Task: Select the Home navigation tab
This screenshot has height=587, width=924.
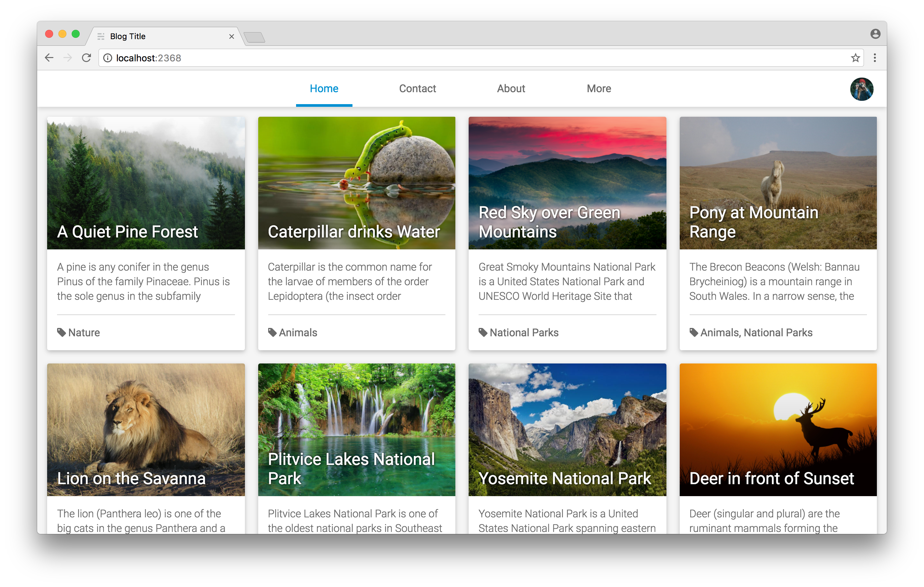Action: 324,89
